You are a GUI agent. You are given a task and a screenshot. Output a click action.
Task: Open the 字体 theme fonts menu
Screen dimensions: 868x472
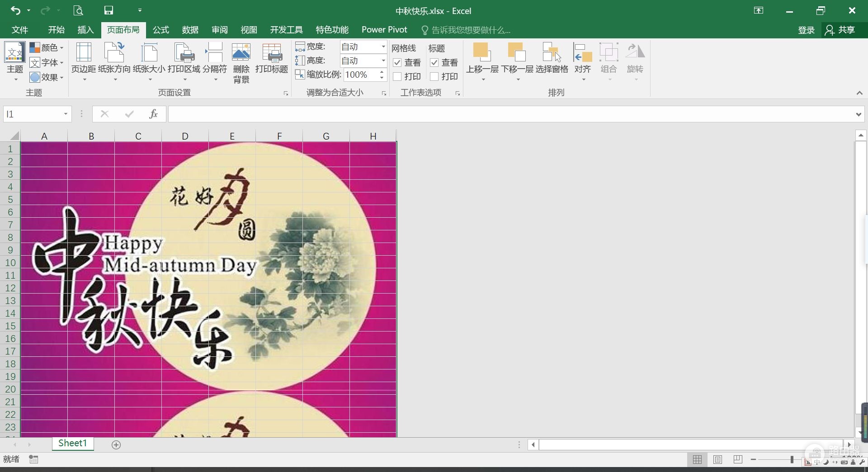pyautogui.click(x=46, y=62)
